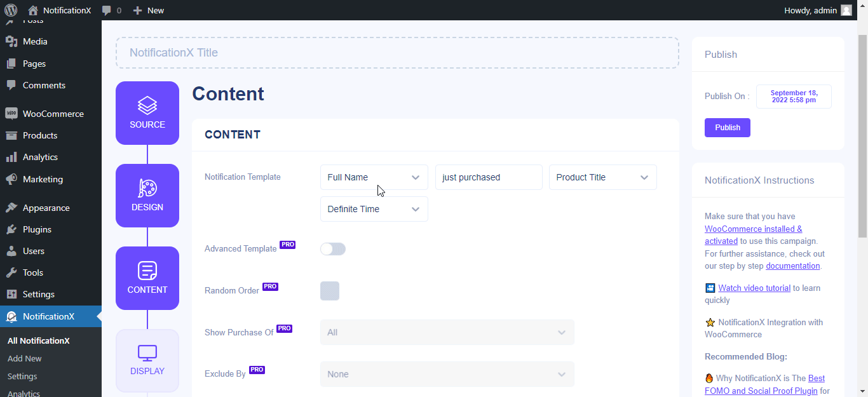The height and width of the screenshot is (397, 868).
Task: Open the documentation link
Action: (x=793, y=266)
